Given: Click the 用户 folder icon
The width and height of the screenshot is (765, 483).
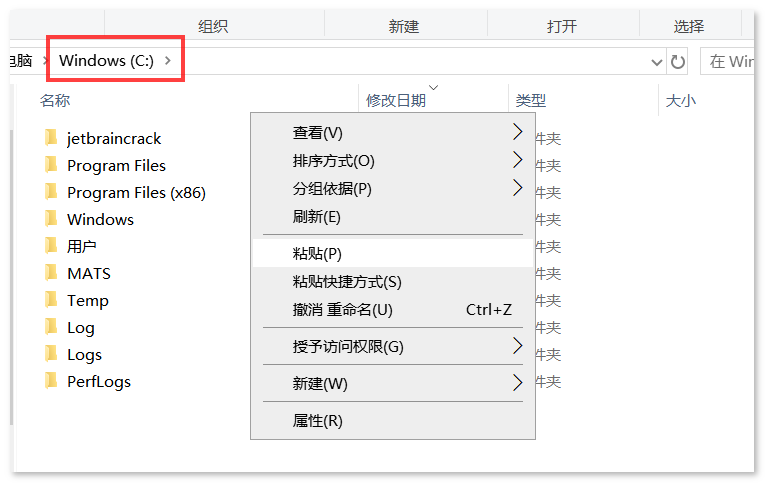Looking at the screenshot, I should [x=51, y=246].
